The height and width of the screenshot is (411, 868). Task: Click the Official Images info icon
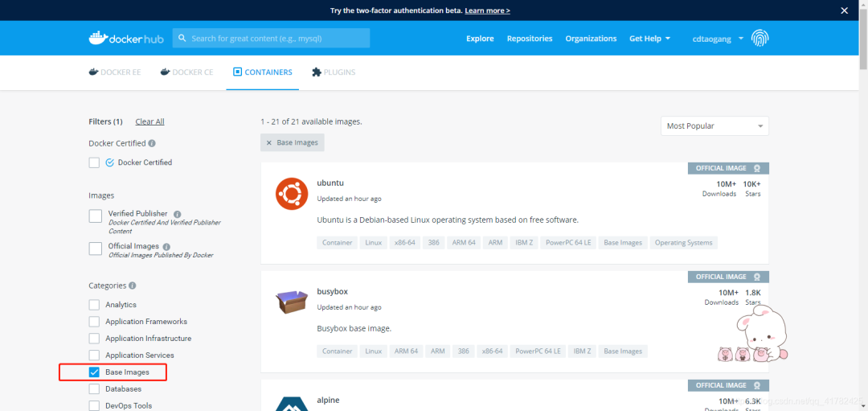[166, 246]
